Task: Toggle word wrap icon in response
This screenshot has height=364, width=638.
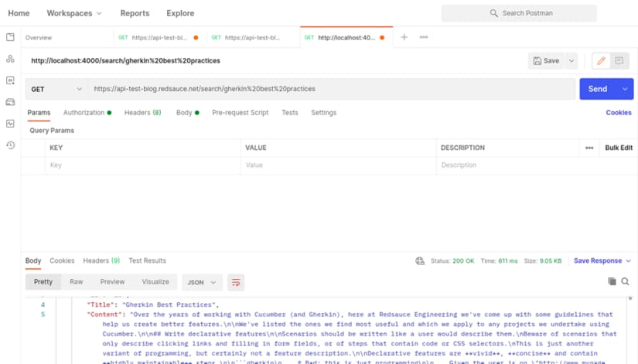Action: [236, 282]
